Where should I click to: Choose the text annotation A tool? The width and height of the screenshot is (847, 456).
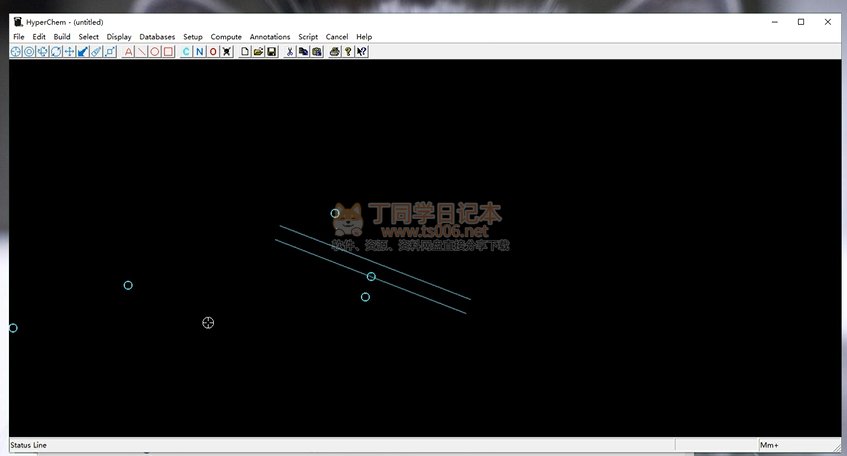pos(128,52)
